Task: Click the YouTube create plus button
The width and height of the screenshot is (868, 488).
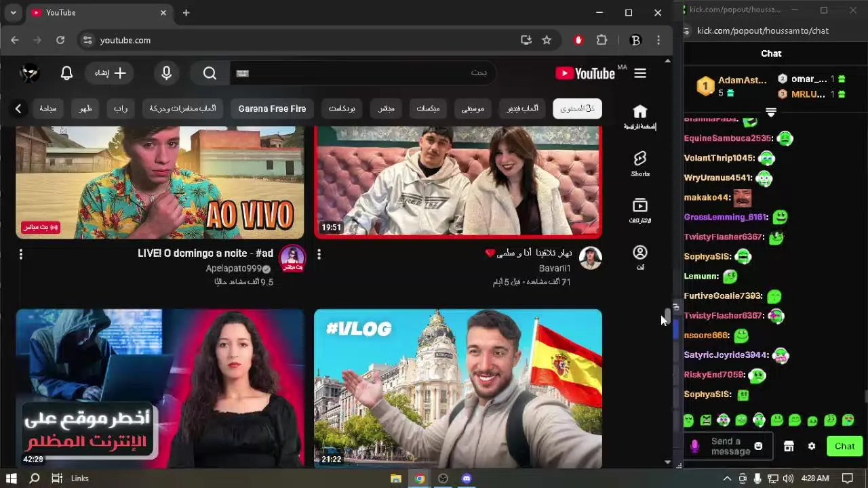Action: (x=111, y=73)
